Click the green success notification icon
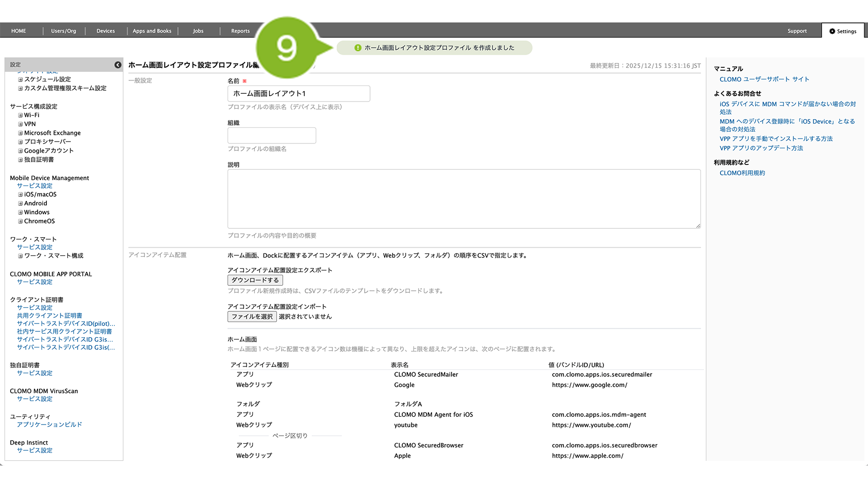 pos(358,48)
